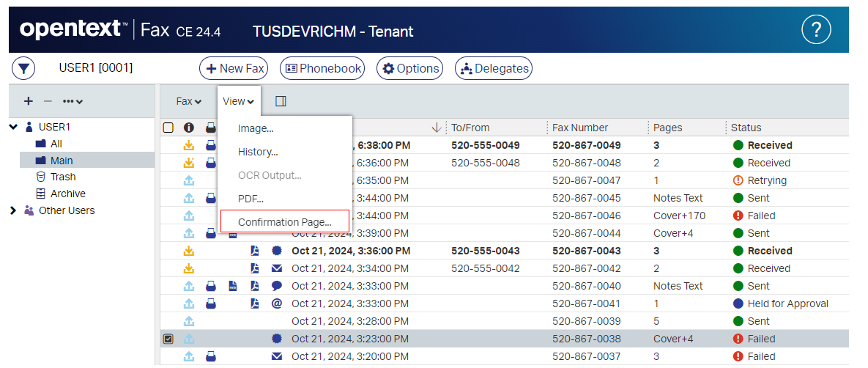This screenshot has width=868, height=368.
Task: Click the Cover+170 pages cell
Action: [x=679, y=216]
